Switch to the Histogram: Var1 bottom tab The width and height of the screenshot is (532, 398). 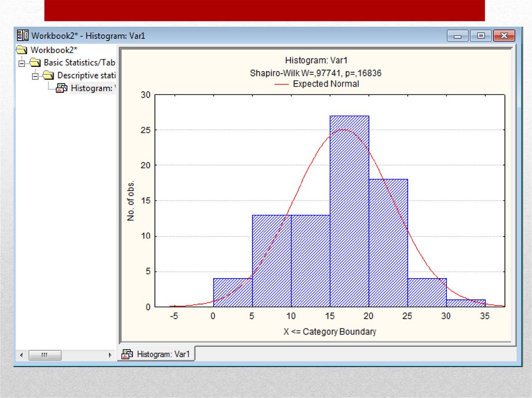click(x=163, y=354)
